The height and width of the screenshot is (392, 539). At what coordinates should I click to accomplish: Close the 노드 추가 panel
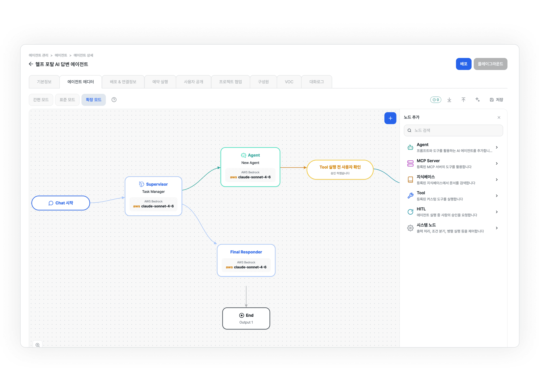499,117
